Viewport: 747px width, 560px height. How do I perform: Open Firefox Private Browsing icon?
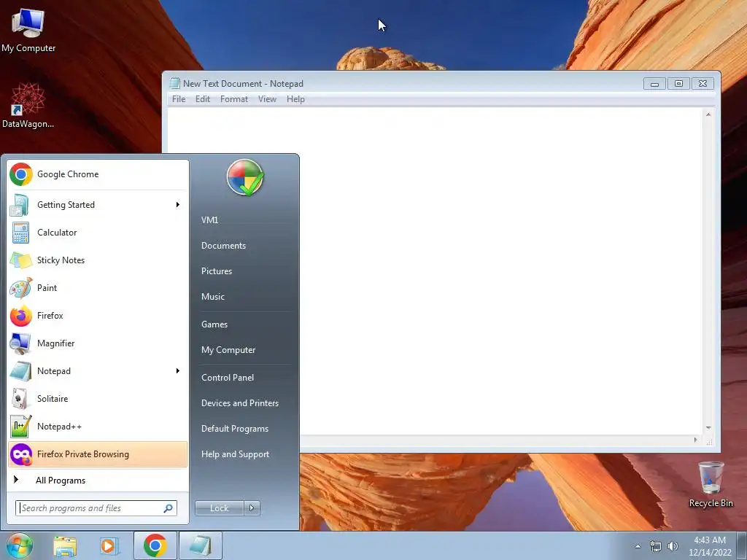click(x=20, y=454)
